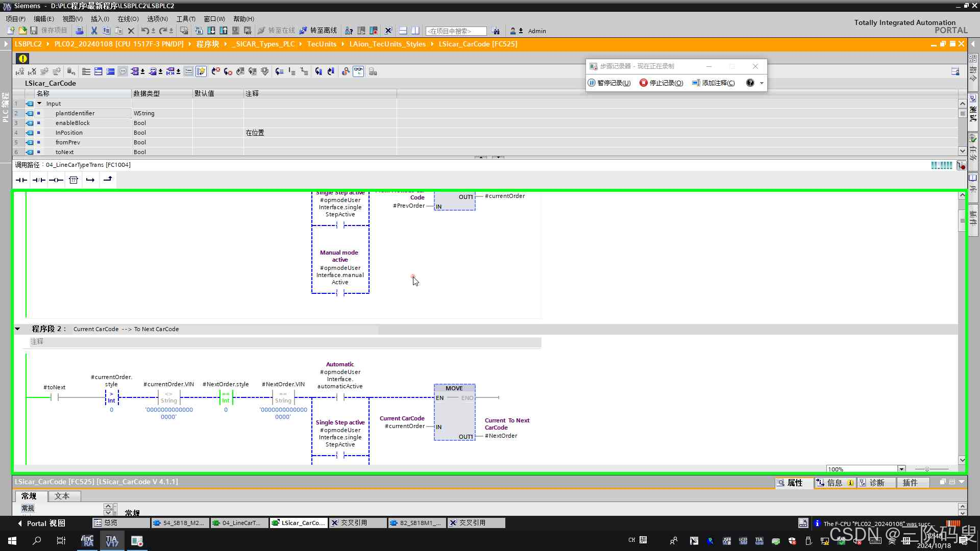Toggle monitoring glasses icon in editor toolbar
Screen dimensions: 980x551
tap(358, 71)
